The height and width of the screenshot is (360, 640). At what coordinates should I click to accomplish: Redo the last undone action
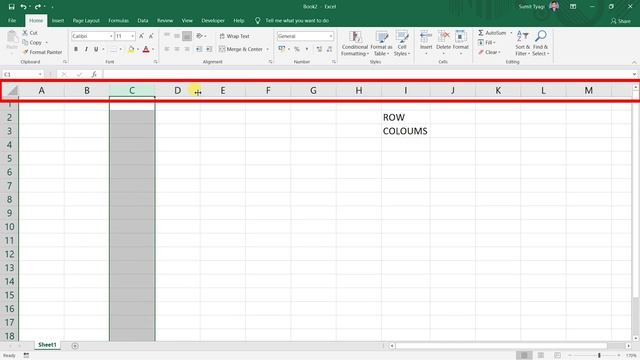(x=38, y=7)
